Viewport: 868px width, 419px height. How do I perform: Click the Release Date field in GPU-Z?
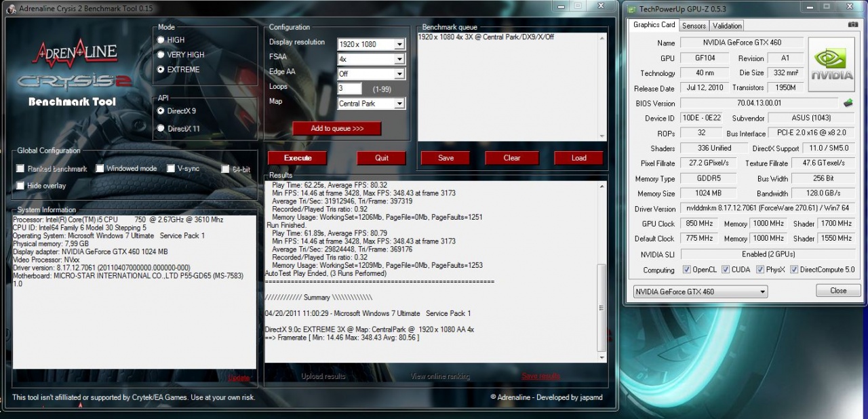coord(705,87)
